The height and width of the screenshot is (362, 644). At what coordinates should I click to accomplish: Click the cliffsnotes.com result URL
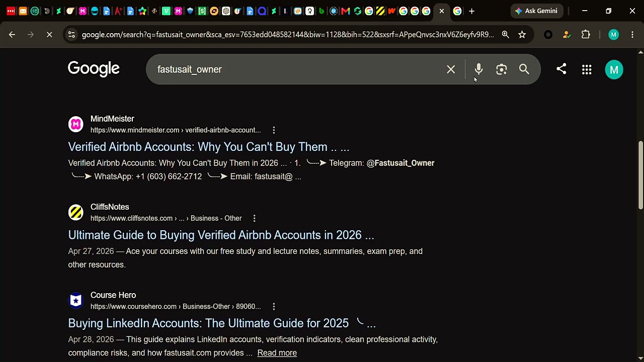[x=166, y=218]
